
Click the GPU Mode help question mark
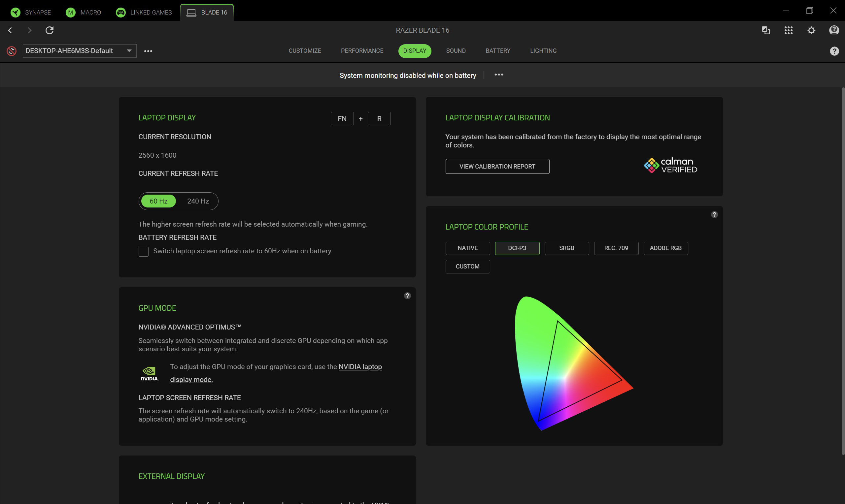coord(407,296)
